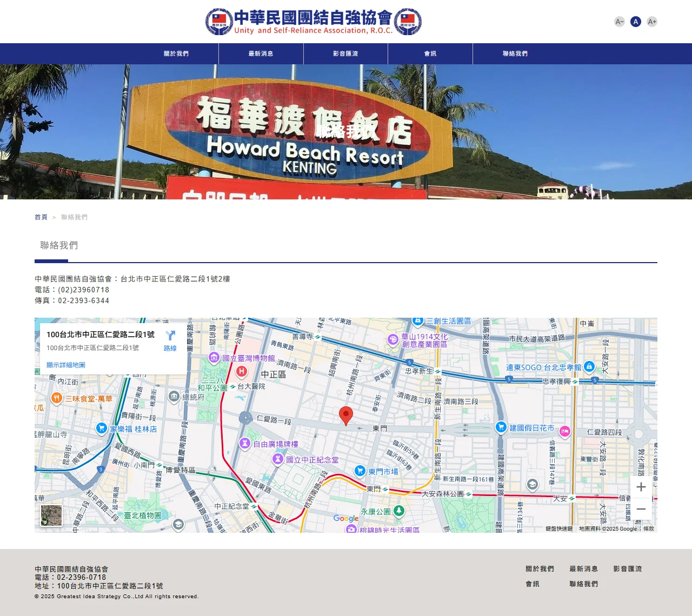The height and width of the screenshot is (616, 692).
Task: Open 顯示詳細地圖 link on map
Action: [66, 365]
